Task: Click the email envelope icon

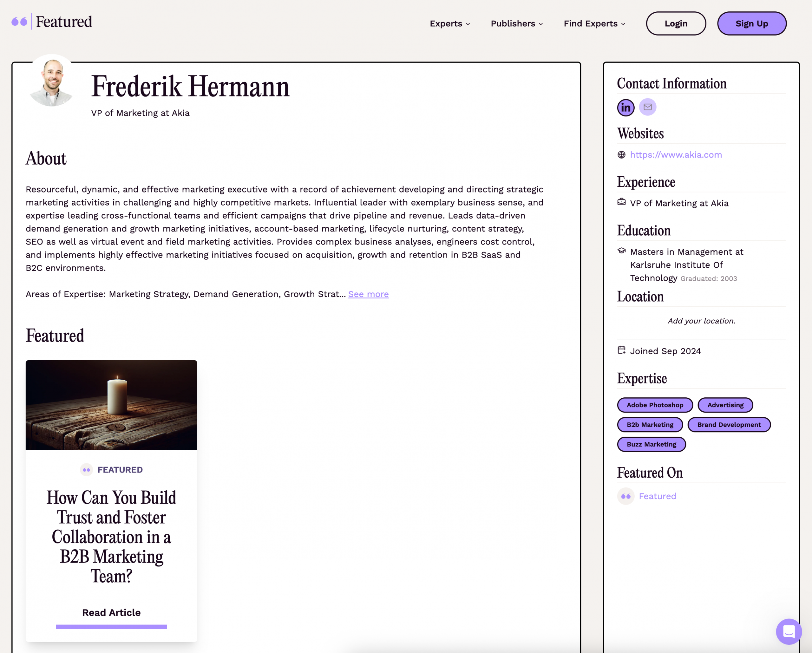Action: point(647,107)
